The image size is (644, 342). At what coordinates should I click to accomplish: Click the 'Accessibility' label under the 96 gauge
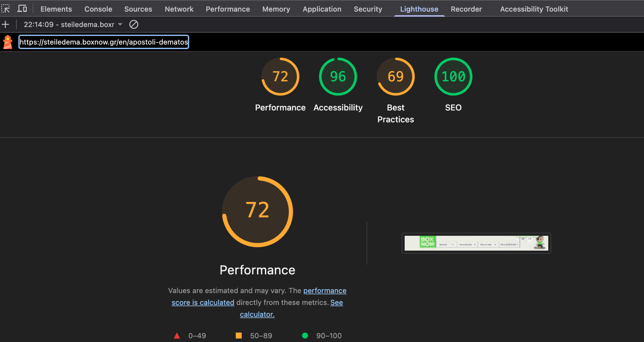tap(338, 108)
